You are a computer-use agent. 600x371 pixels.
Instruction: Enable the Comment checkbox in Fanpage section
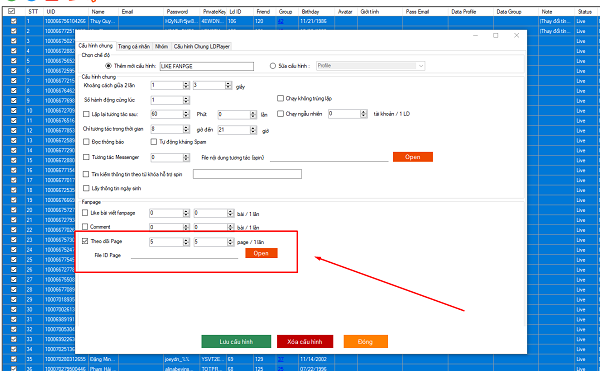point(85,227)
